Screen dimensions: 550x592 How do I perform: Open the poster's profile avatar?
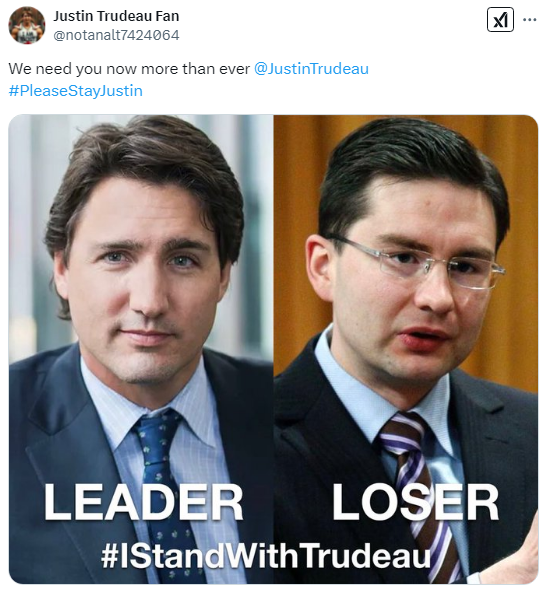click(x=27, y=25)
